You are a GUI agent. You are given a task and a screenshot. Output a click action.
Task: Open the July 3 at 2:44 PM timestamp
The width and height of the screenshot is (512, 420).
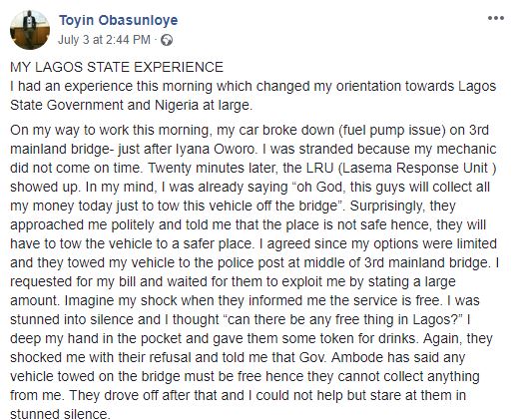(x=104, y=40)
